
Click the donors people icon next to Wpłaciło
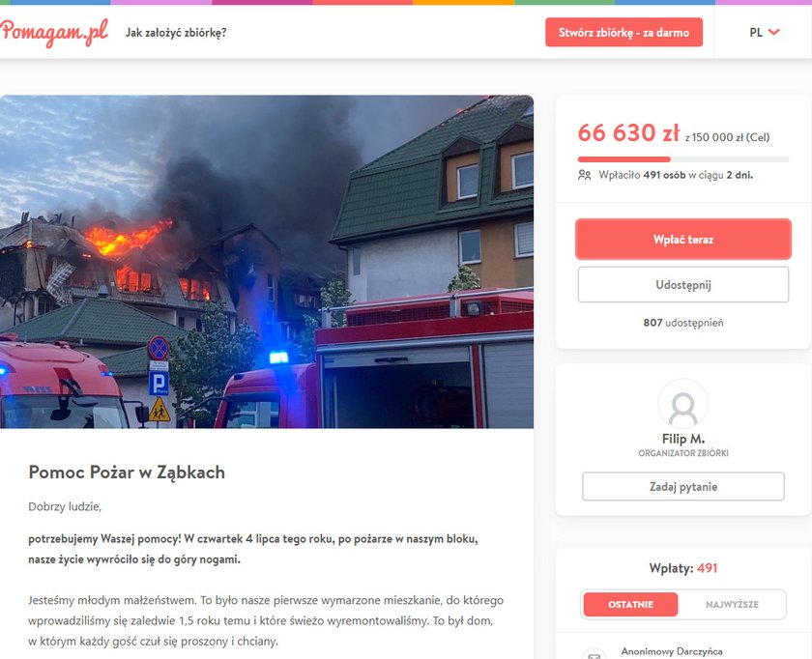584,175
